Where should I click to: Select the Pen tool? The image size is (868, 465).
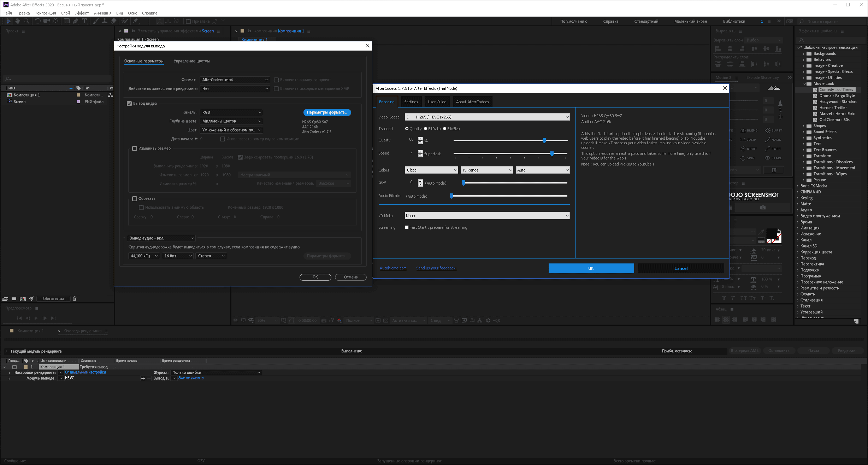pos(76,21)
